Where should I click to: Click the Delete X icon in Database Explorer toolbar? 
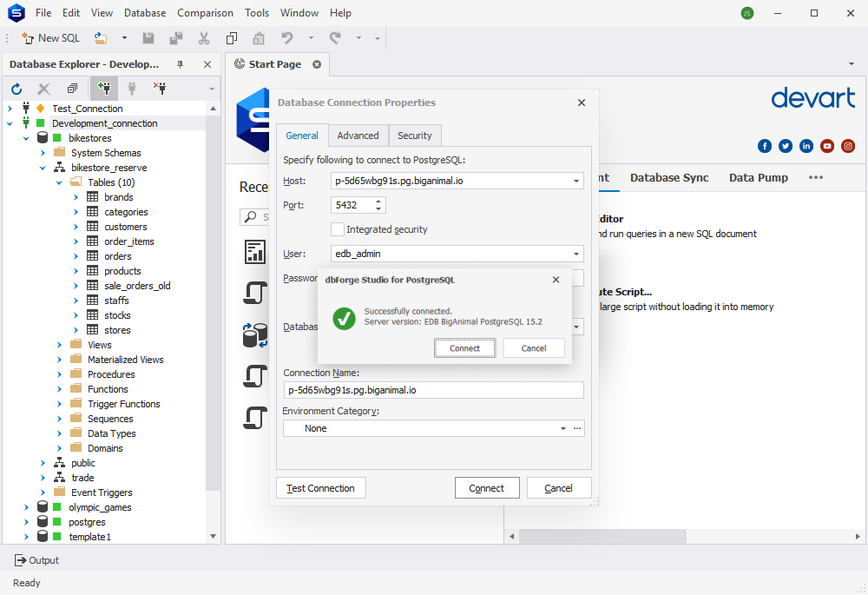click(x=43, y=89)
